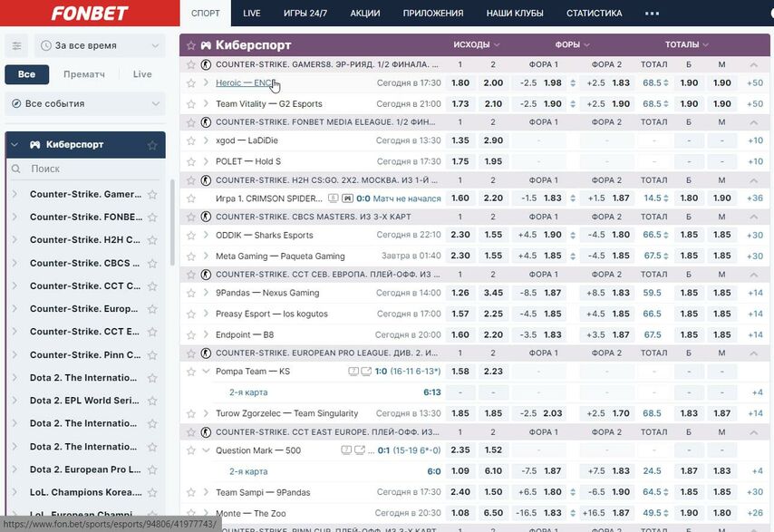Click the gamepad icon in Киберспорт header
Screen dimensions: 774x532
point(206,45)
